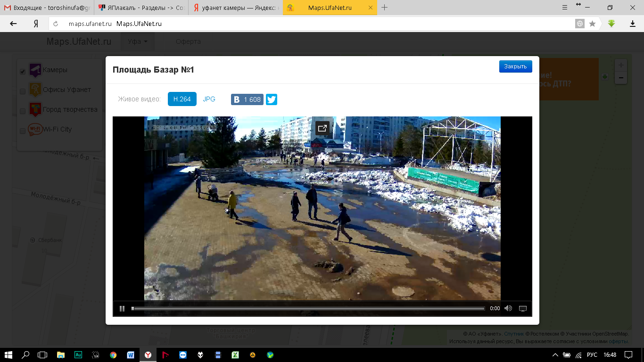Switch to the Gmail Входящие tab
This screenshot has width=644, height=362.
click(47, 8)
